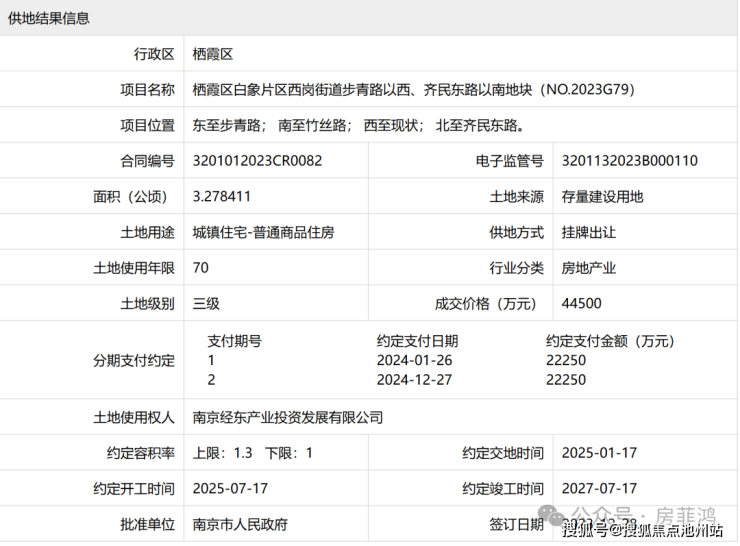This screenshot has width=740, height=546.
Task: Click the 供地结果信息 section header
Action: pyautogui.click(x=49, y=18)
